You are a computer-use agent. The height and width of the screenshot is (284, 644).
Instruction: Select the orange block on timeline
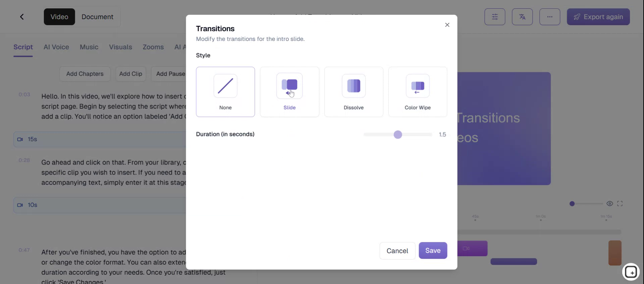615,253
